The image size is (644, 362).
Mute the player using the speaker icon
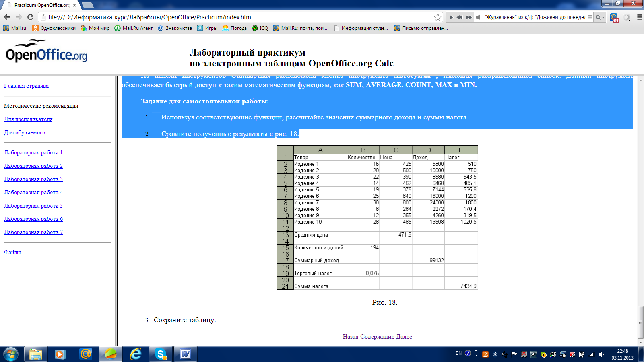(479, 17)
